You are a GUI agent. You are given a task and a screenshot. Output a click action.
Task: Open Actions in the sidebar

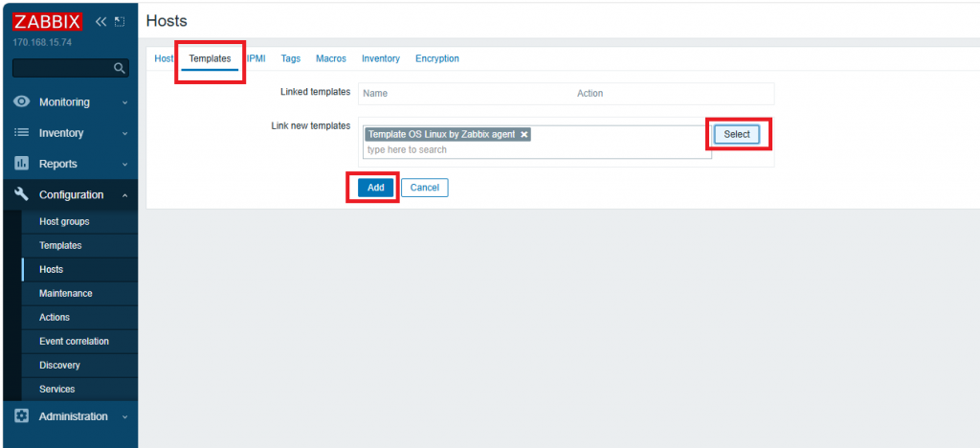(80, 317)
